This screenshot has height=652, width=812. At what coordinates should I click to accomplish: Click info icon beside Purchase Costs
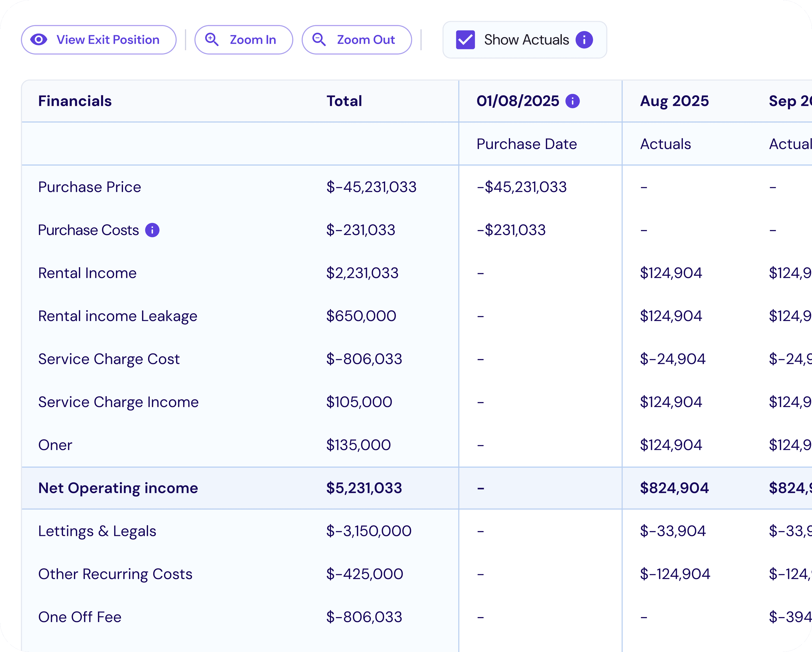[x=152, y=230]
